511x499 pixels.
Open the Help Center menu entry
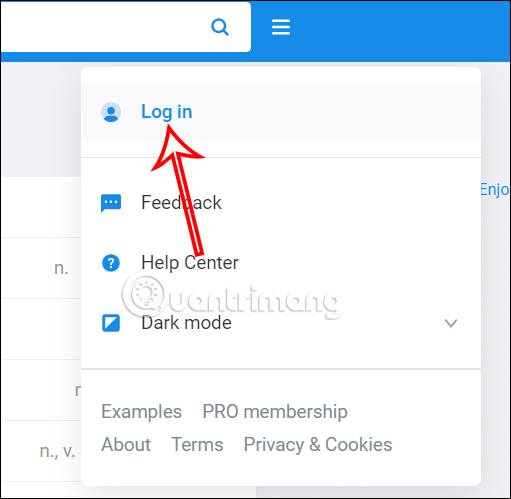coord(281,263)
